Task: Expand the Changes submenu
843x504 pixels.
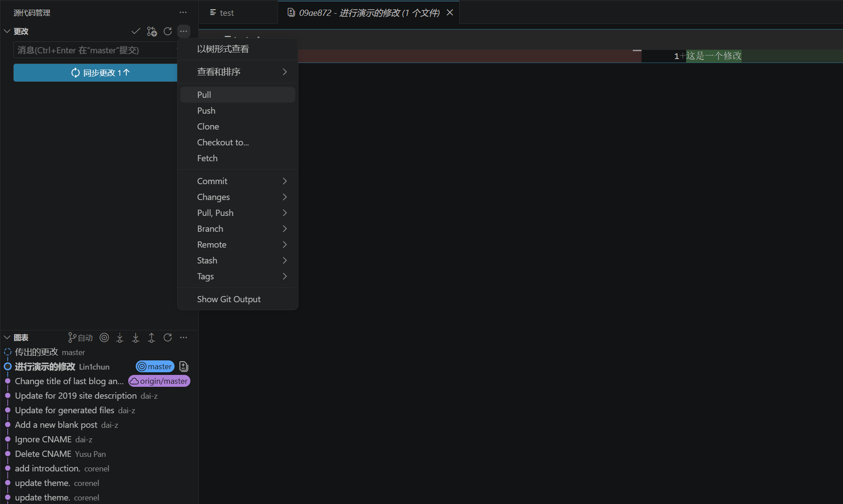Action: [x=238, y=197]
